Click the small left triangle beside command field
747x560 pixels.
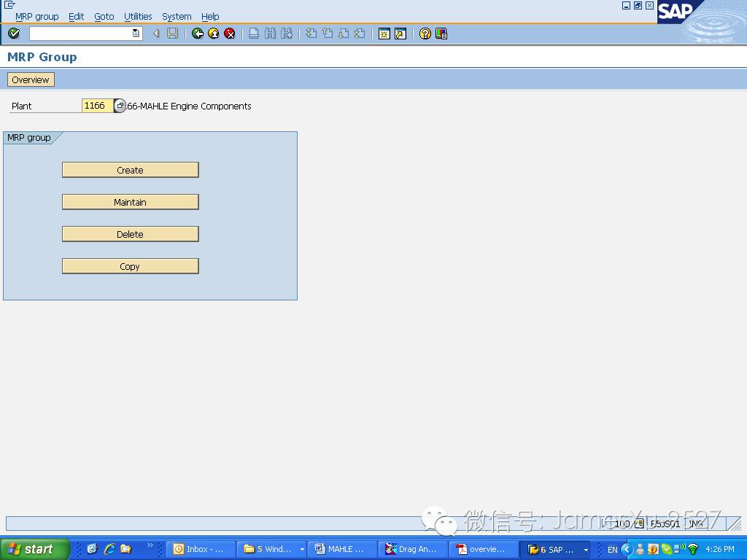[156, 34]
